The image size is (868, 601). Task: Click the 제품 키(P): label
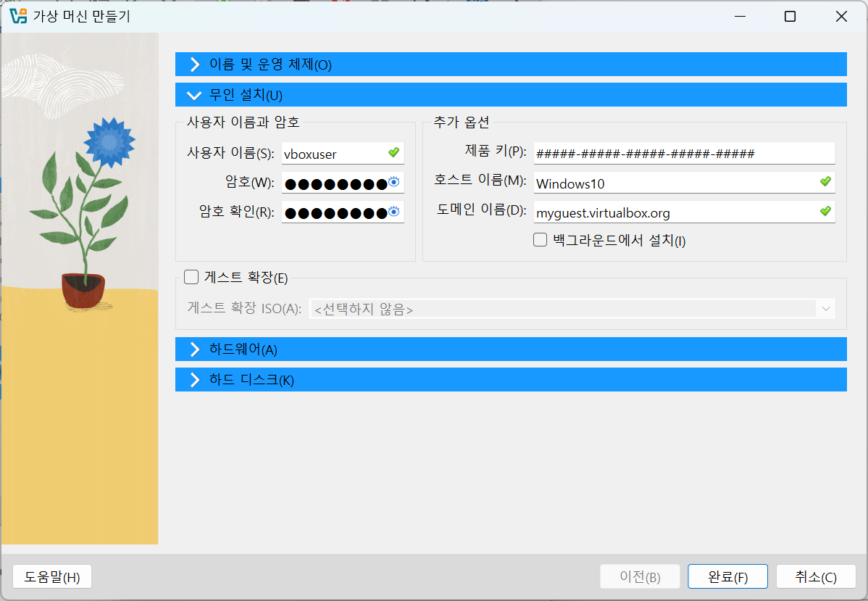coord(496,151)
